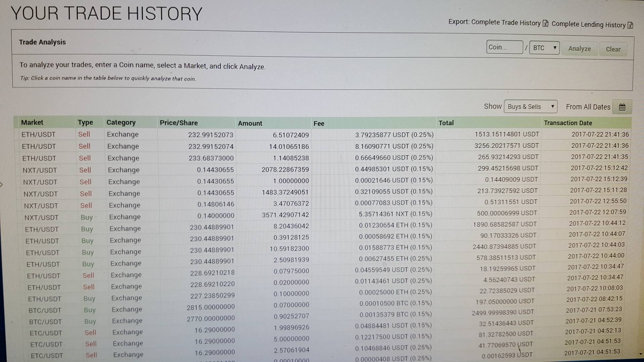Image resolution: width=644 pixels, height=362 pixels.
Task: Click the left edge expand arrow
Action: [x=2, y=184]
